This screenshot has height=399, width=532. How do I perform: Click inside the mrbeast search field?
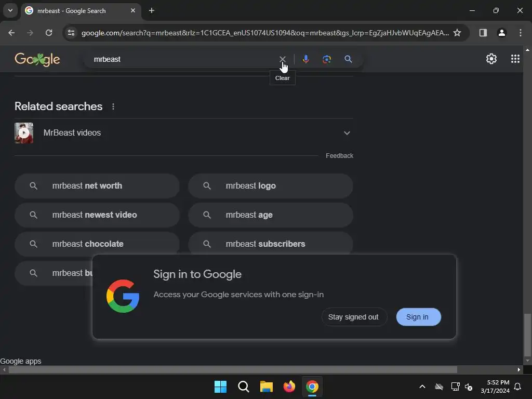tap(183, 59)
